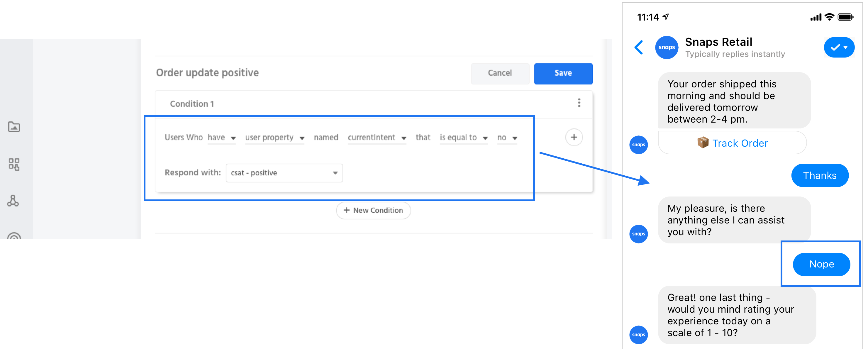This screenshot has width=868, height=349.
Task: Open Condition 1 three-dot options menu
Action: pyautogui.click(x=579, y=103)
